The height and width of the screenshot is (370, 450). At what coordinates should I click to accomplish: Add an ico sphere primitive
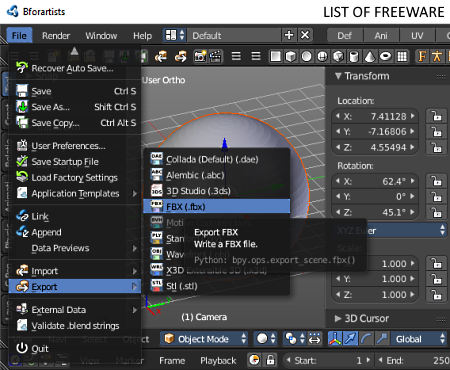pyautogui.click(x=338, y=57)
